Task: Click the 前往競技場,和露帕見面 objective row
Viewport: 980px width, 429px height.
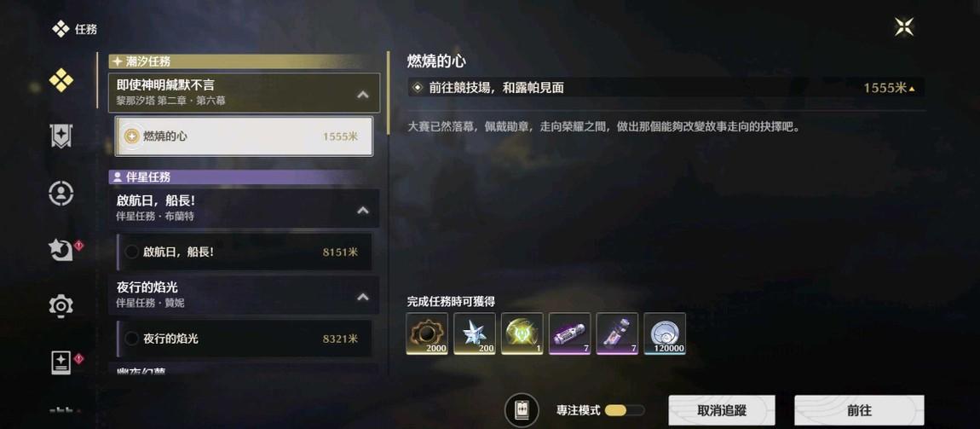Action: (666, 88)
